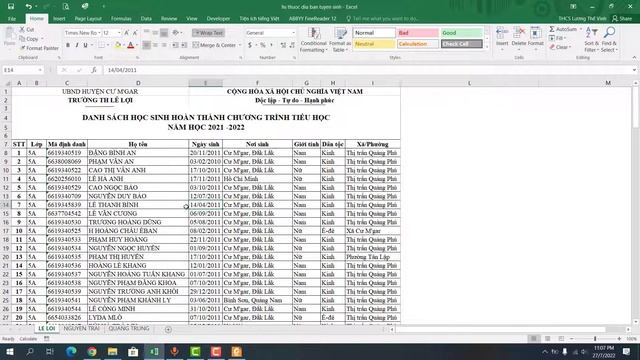Open the File tab
The image size is (640, 360).
click(x=12, y=19)
